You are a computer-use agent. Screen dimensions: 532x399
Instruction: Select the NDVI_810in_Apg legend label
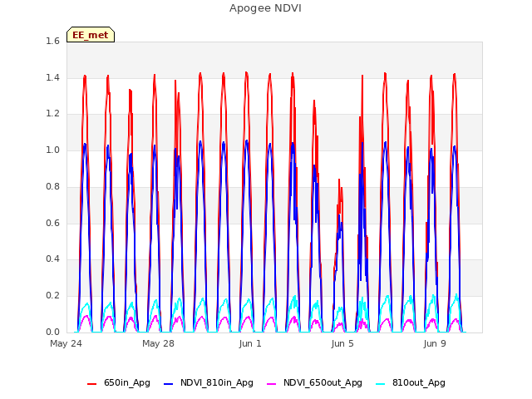coord(217,383)
